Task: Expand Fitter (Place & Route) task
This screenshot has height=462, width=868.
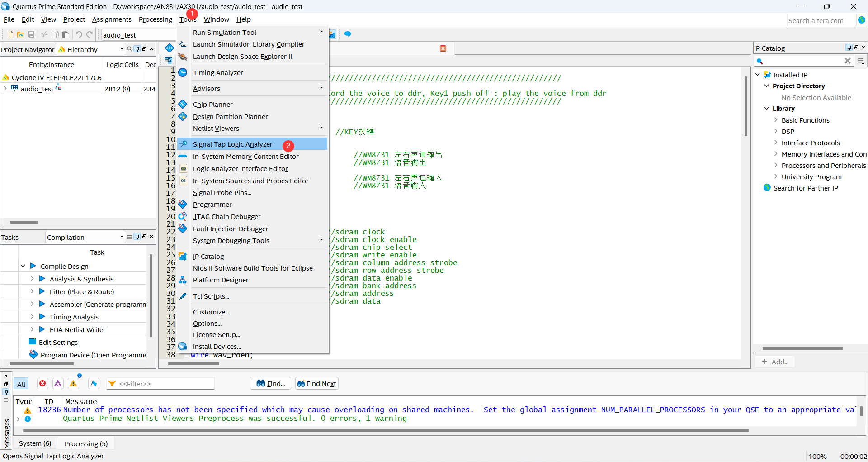Action: click(x=32, y=291)
